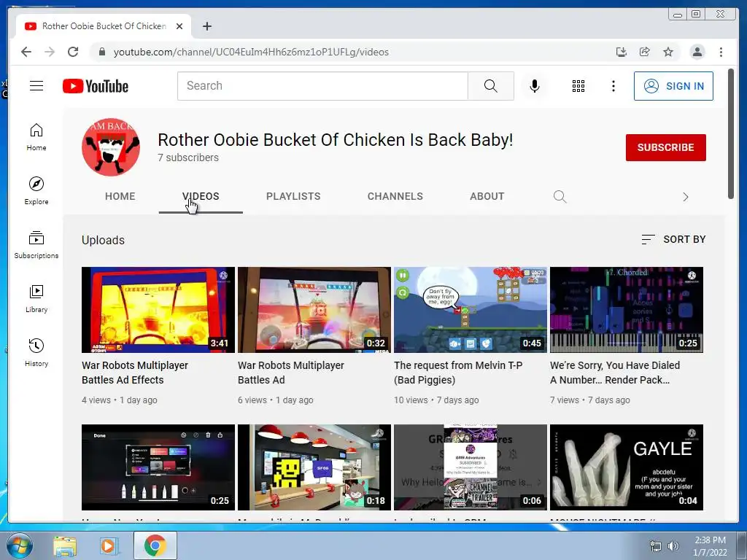The height and width of the screenshot is (560, 747).
Task: Open the SORT BY dropdown
Action: [673, 239]
